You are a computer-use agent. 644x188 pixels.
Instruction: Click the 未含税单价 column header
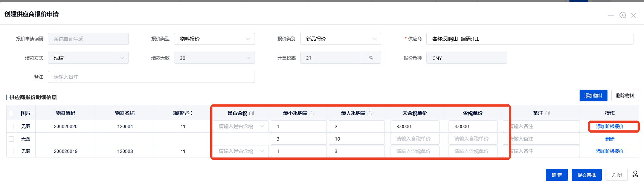pyautogui.click(x=415, y=113)
